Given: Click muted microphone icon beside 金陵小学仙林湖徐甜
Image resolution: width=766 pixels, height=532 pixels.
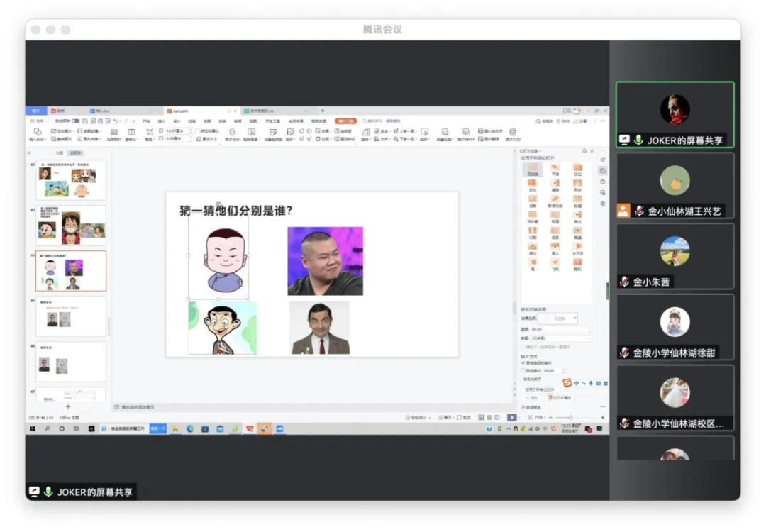Looking at the screenshot, I should [x=624, y=353].
